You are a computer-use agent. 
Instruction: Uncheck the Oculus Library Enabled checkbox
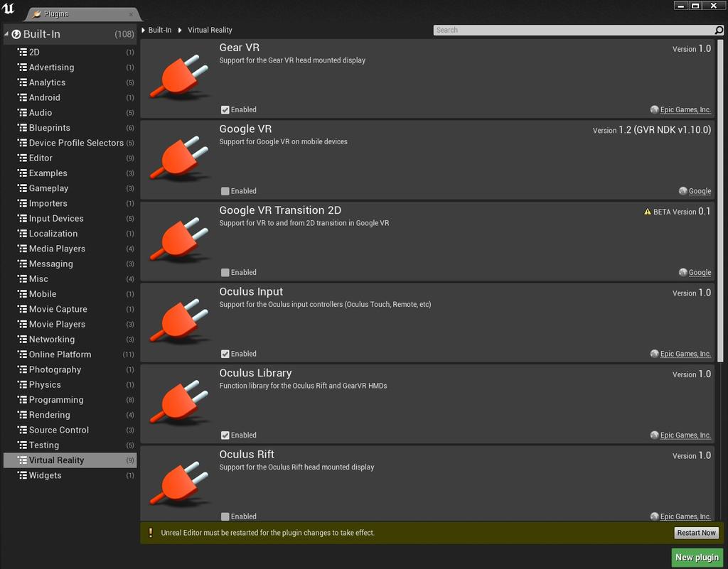coord(225,435)
